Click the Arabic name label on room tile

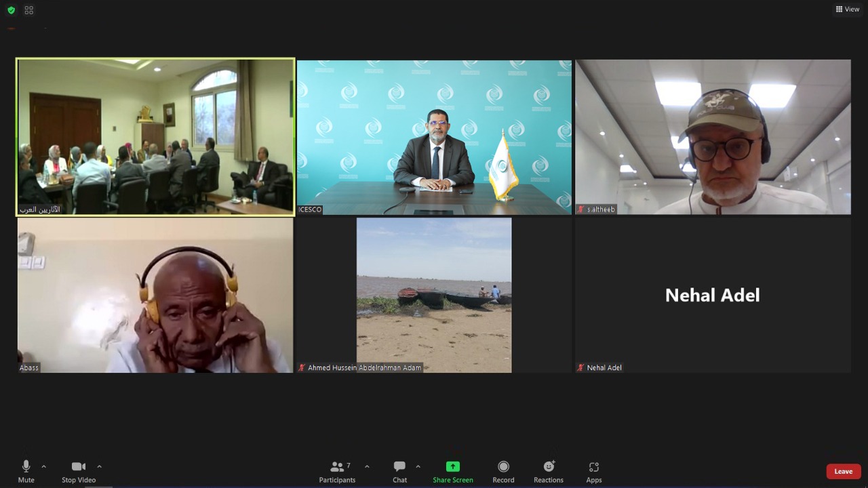pos(40,209)
